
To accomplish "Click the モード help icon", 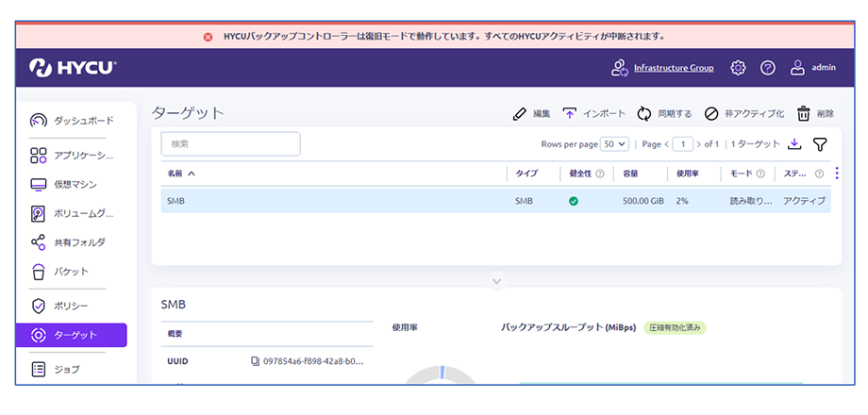I will pyautogui.click(x=760, y=174).
